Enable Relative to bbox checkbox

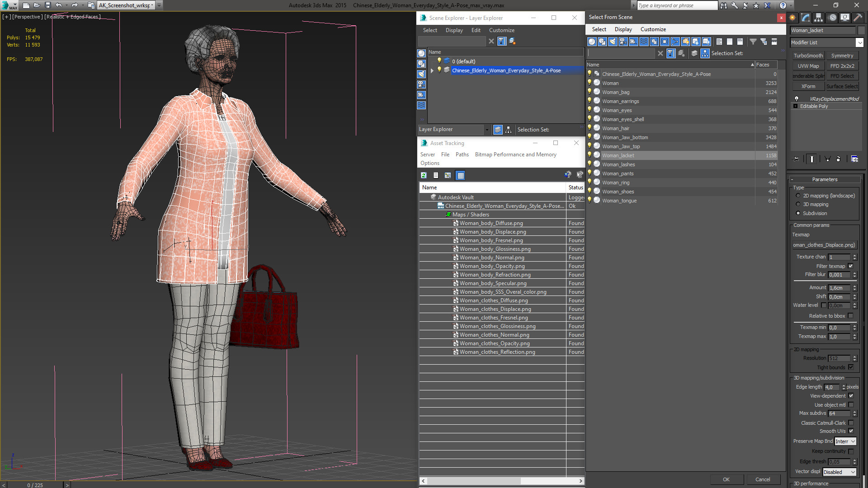click(850, 316)
